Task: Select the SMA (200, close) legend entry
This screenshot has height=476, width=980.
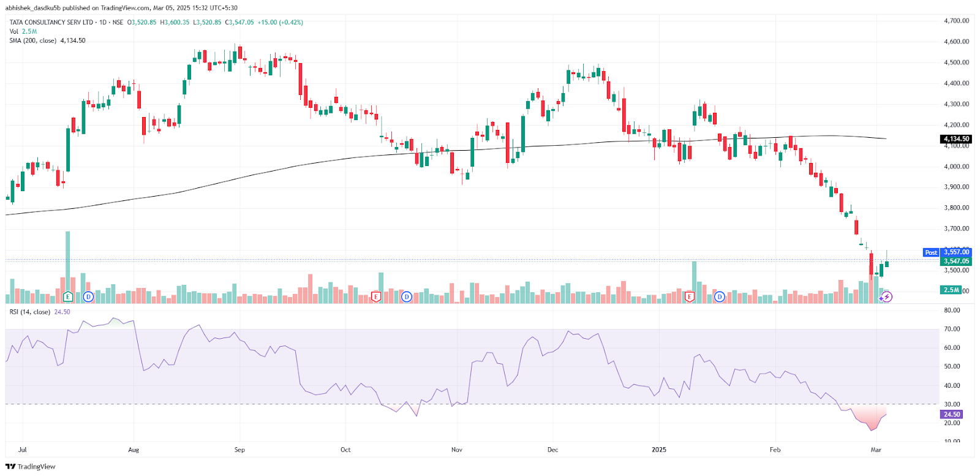Action: pyautogui.click(x=47, y=40)
